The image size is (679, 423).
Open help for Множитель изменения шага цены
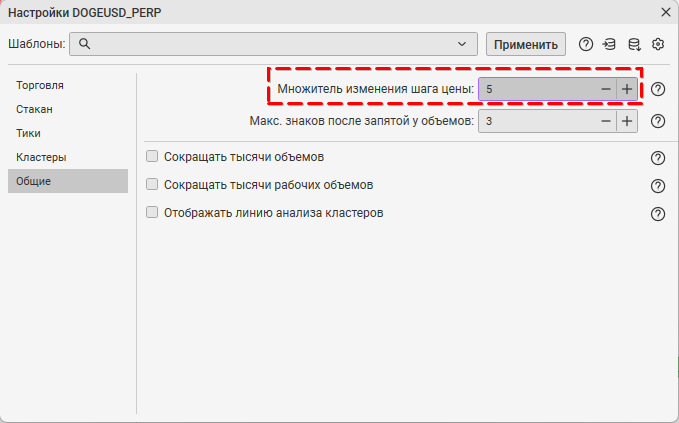pyautogui.click(x=658, y=89)
